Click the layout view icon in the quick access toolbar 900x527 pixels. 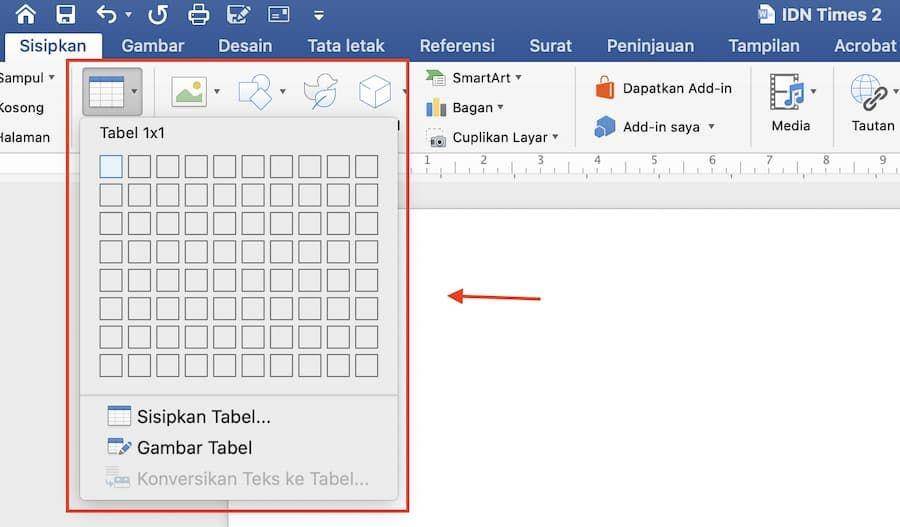pyautogui.click(x=279, y=14)
